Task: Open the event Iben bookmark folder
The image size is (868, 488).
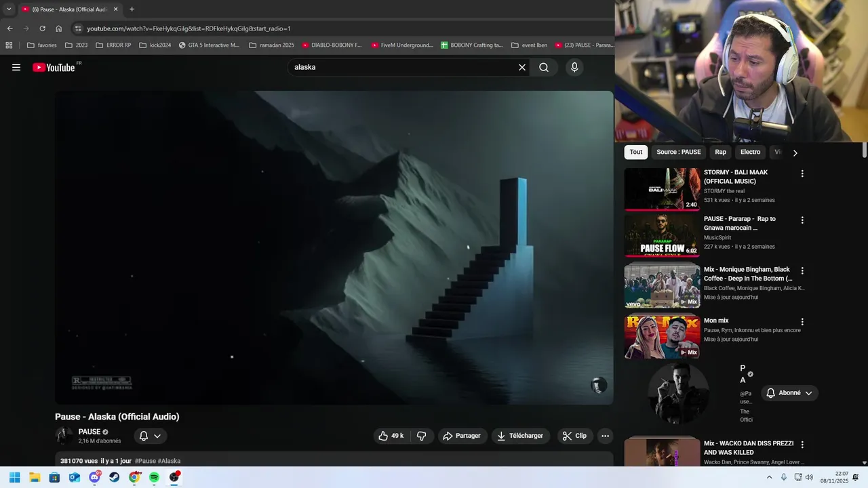Action: [x=529, y=45]
